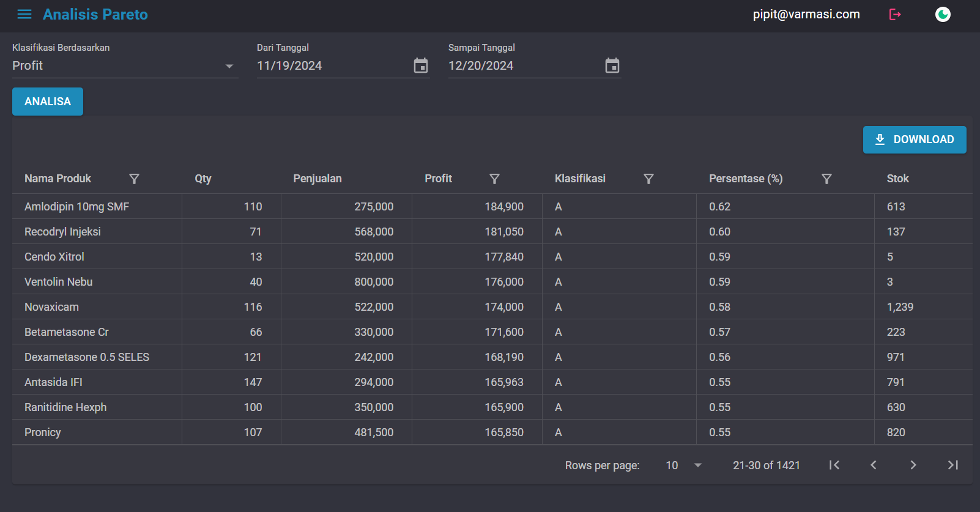Click the 568,000 Penjualan value
980x512 pixels.
(x=374, y=232)
